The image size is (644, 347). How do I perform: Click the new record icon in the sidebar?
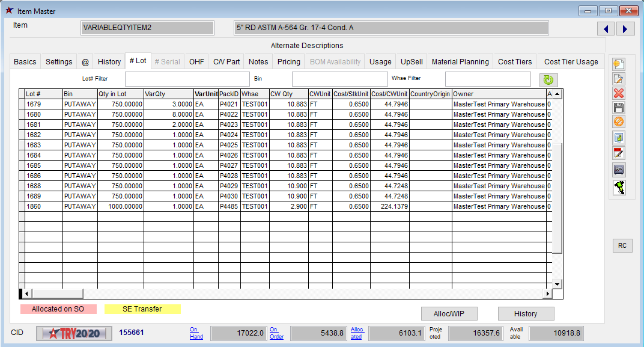(619, 64)
